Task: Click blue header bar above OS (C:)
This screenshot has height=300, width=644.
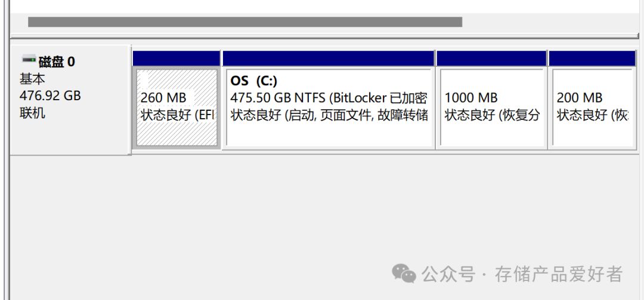Action: point(328,58)
